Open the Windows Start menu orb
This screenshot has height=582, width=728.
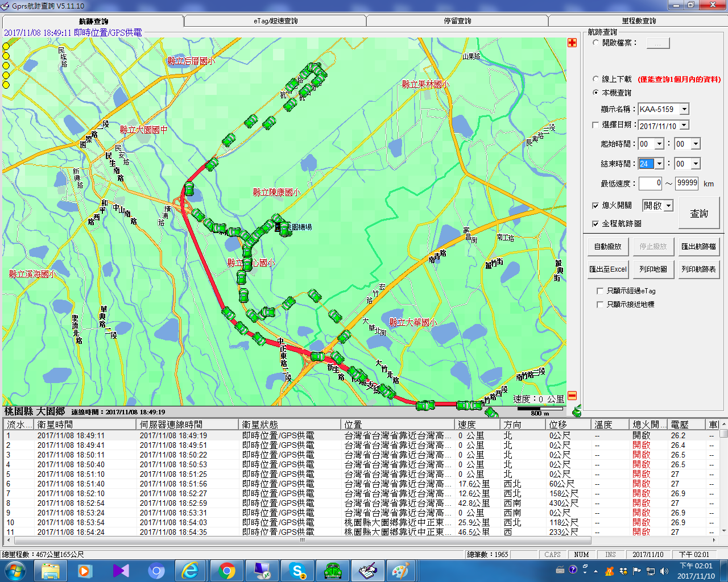pyautogui.click(x=15, y=571)
